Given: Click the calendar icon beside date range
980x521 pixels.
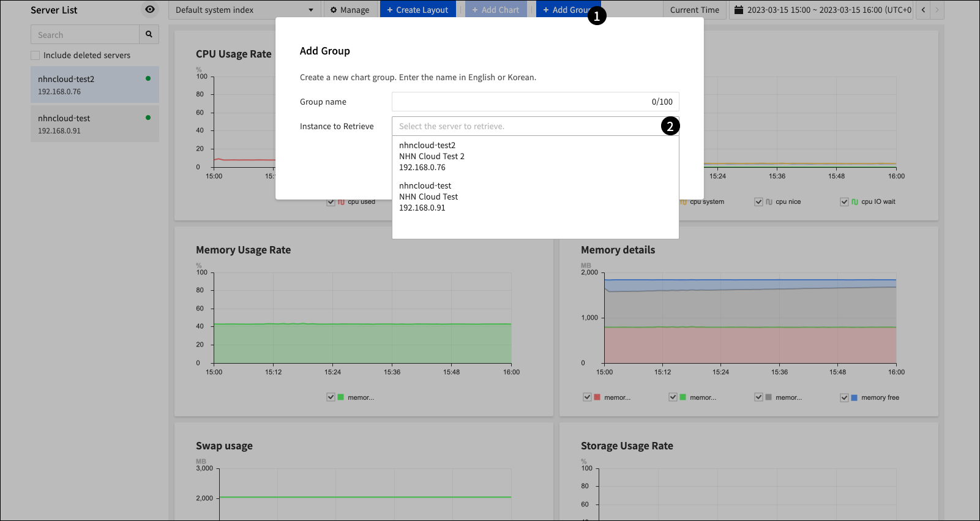Looking at the screenshot, I should coord(739,10).
